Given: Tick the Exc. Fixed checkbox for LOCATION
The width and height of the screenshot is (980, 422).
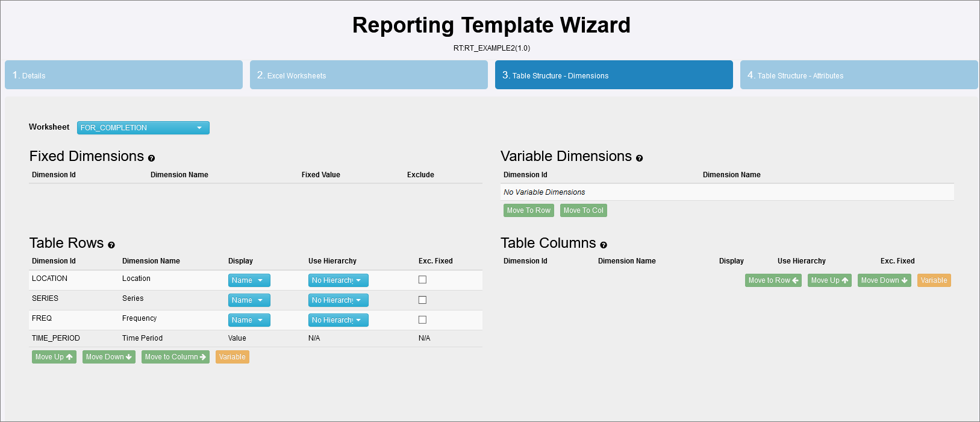Looking at the screenshot, I should click(422, 280).
